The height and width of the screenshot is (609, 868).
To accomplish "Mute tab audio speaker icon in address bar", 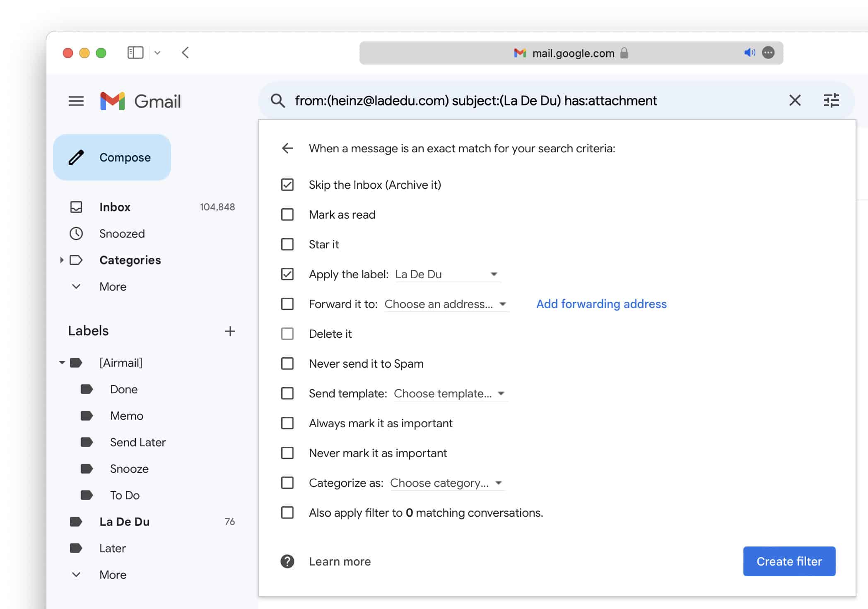I will click(750, 53).
